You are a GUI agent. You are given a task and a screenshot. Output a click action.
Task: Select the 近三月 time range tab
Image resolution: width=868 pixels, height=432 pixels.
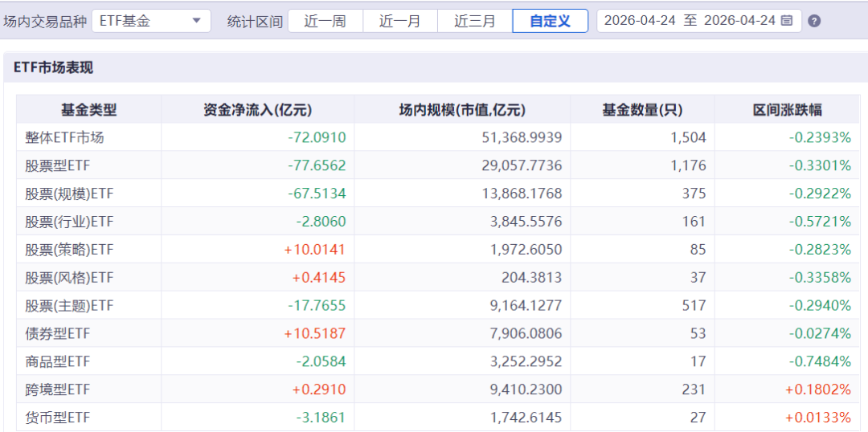click(475, 21)
